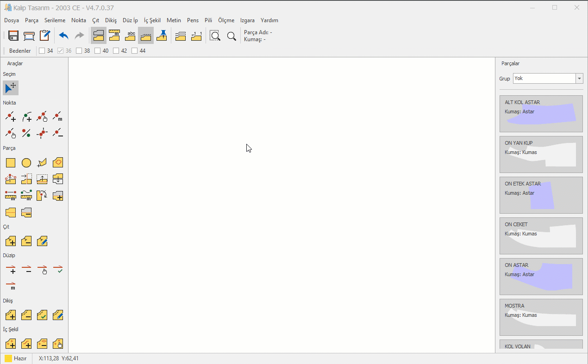Click the plotter print icon
Viewport: 588px width, 364px height.
click(29, 36)
